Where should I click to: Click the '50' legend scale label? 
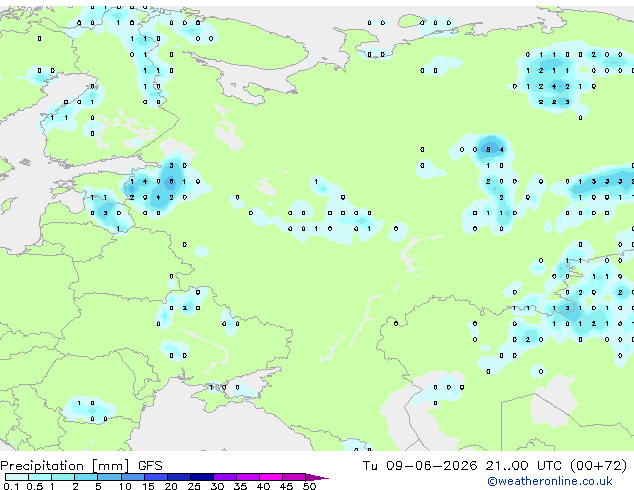point(309,486)
